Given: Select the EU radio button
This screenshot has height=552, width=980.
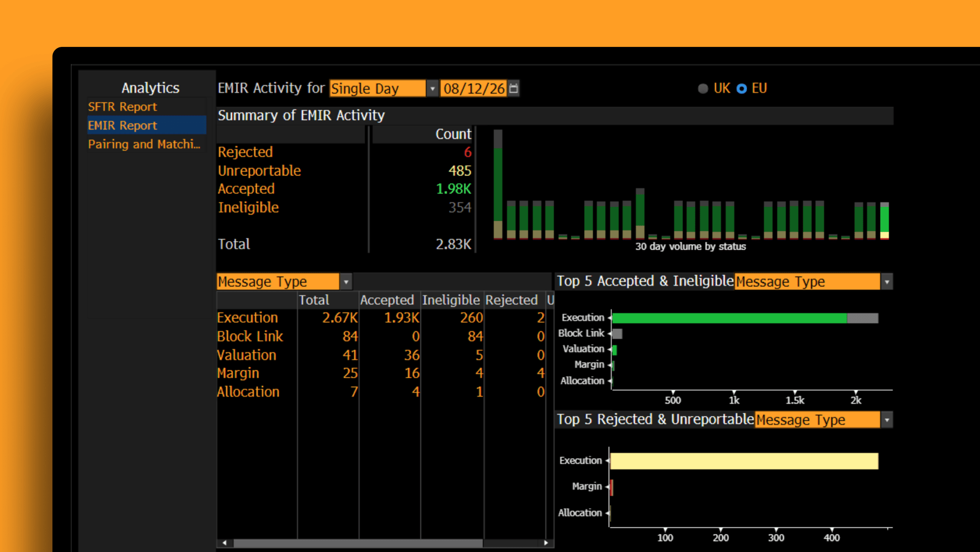Looking at the screenshot, I should tap(742, 88).
